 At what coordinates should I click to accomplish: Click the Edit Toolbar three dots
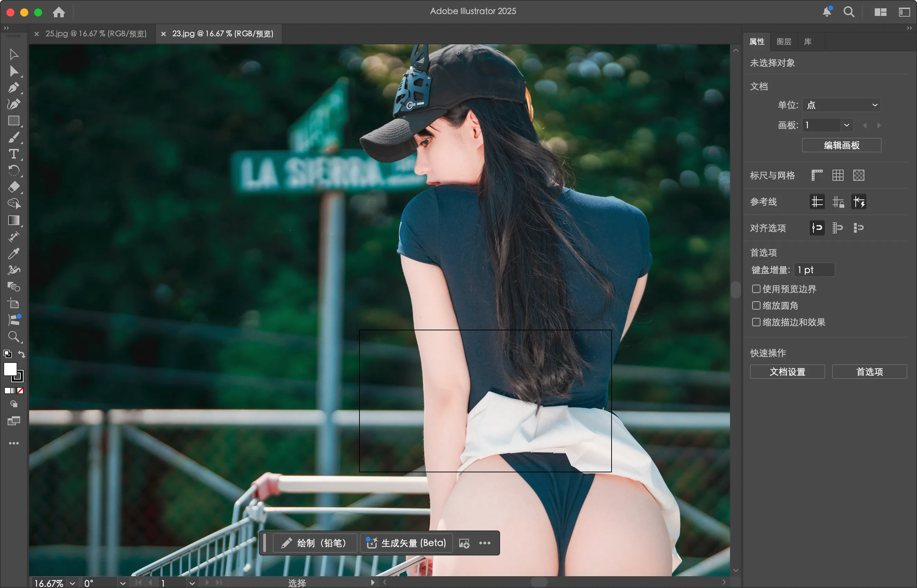pos(14,443)
